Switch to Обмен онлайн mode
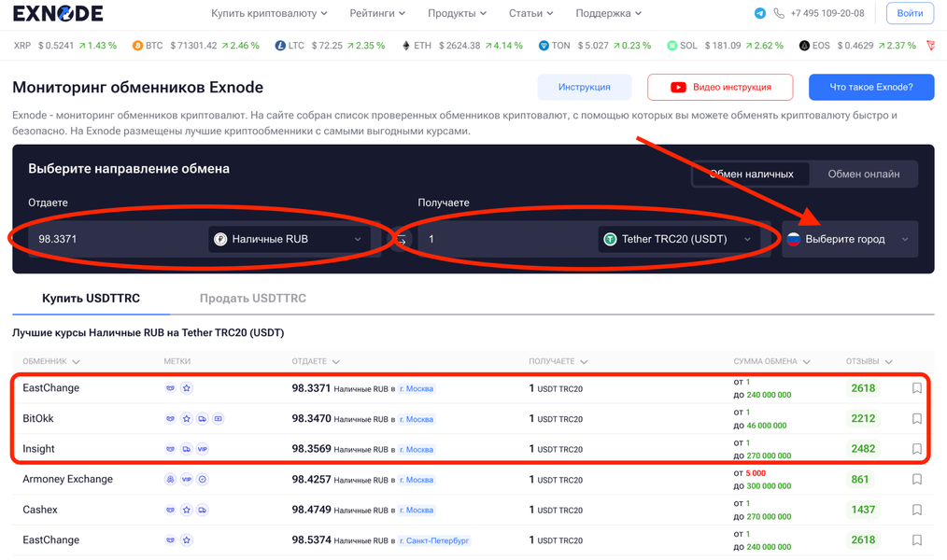Image resolution: width=947 pixels, height=560 pixels. point(864,175)
